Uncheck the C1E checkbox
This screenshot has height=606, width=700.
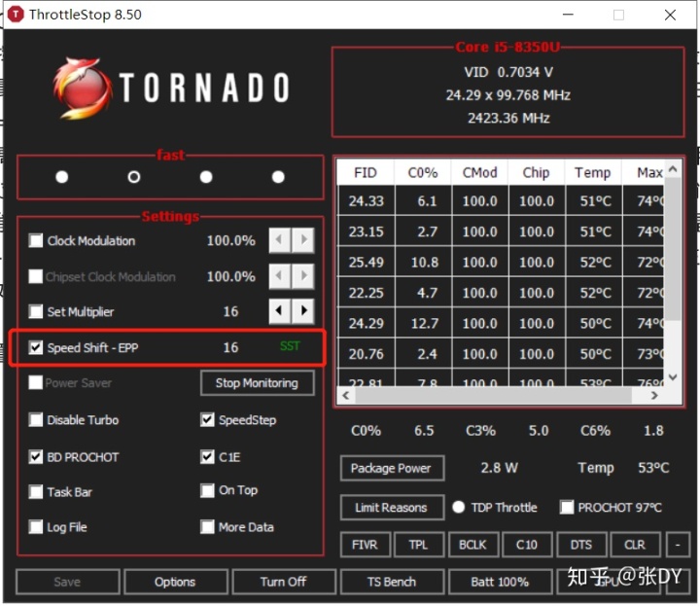pos(207,457)
